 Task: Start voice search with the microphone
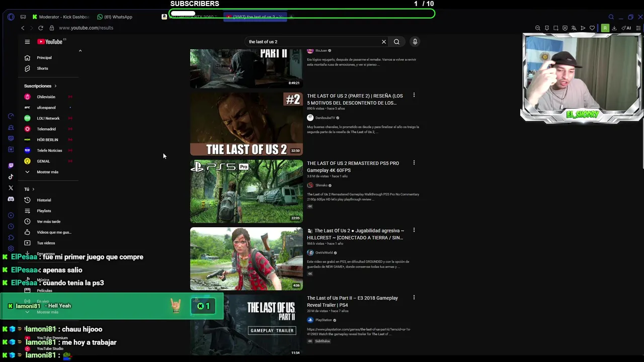tap(415, 42)
